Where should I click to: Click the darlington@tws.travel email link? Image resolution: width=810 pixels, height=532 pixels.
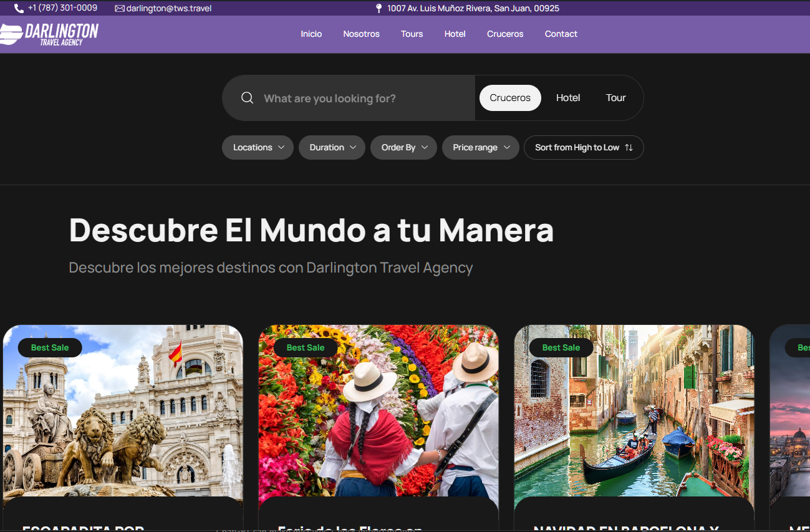pos(169,9)
